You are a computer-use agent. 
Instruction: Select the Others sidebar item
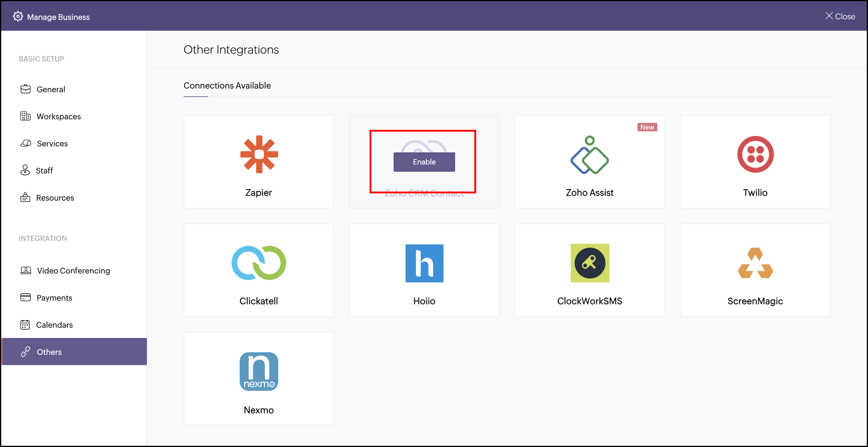(x=49, y=352)
